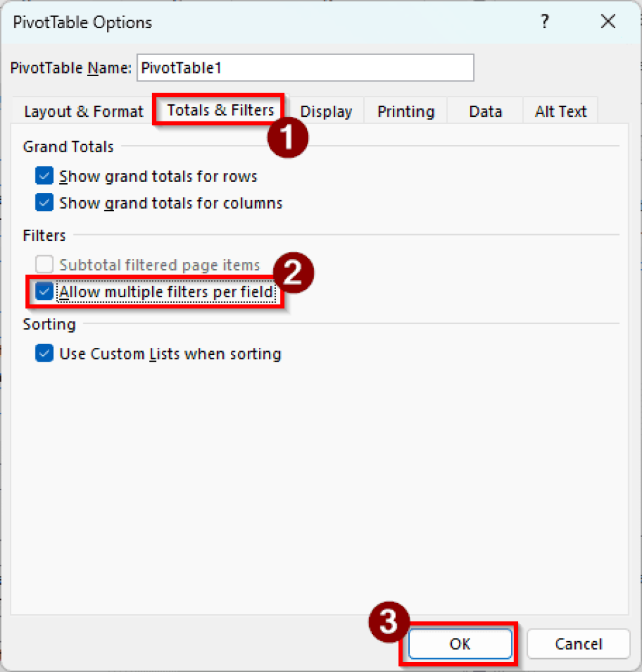The image size is (642, 672).
Task: Toggle Show grand totals for columns
Action: [44, 202]
